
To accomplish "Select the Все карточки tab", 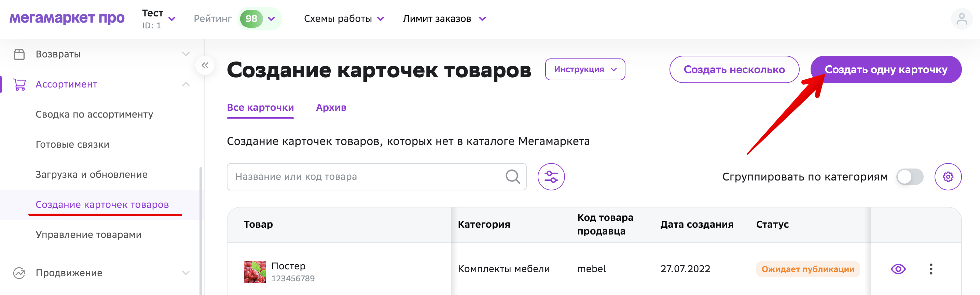I will [260, 108].
